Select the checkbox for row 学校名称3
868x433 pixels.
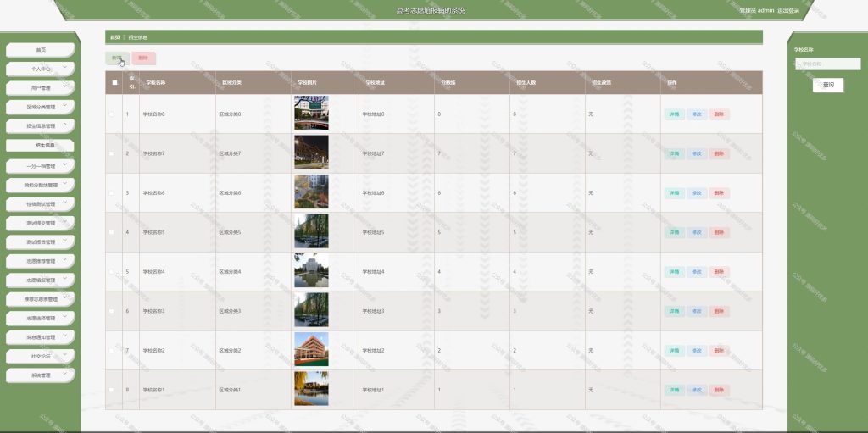(x=112, y=311)
